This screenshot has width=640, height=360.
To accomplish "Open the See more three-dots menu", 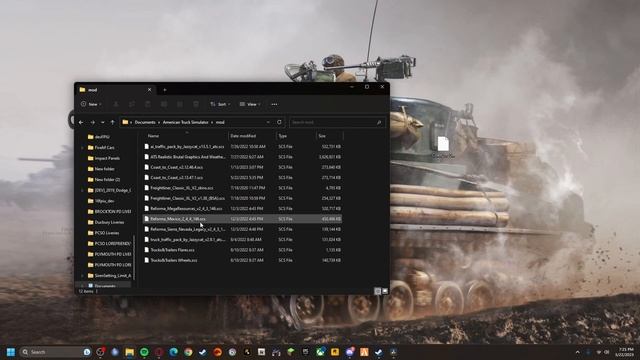I will (274, 104).
